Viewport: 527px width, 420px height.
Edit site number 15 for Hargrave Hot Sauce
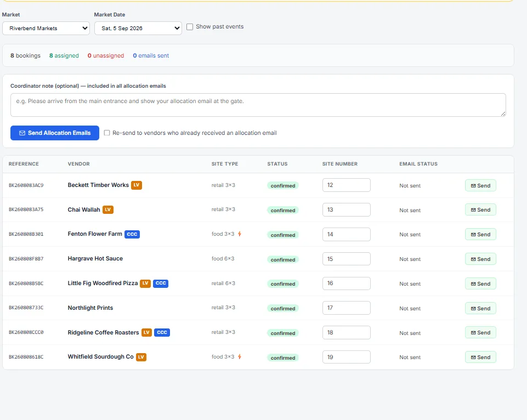click(x=347, y=259)
